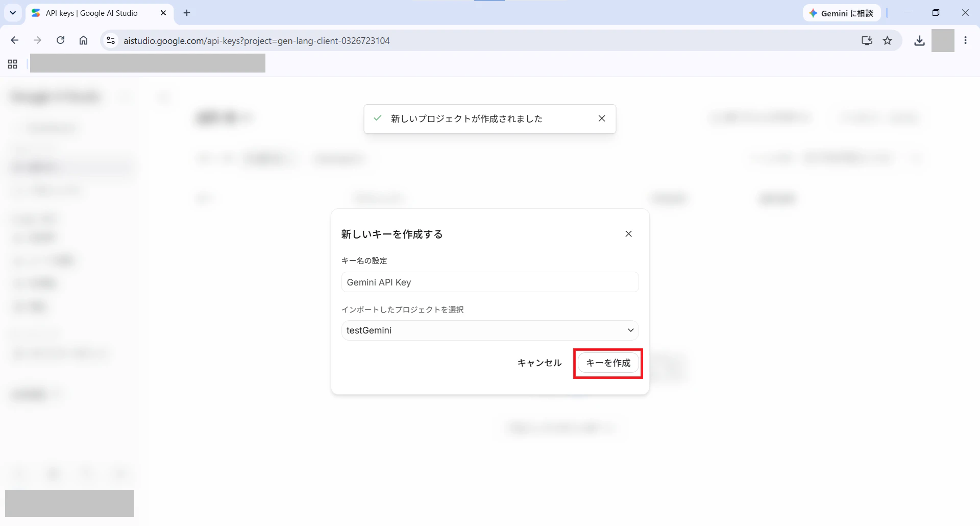This screenshot has height=526, width=980.
Task: Select the API keys Google AI Studio tab
Action: [92, 13]
